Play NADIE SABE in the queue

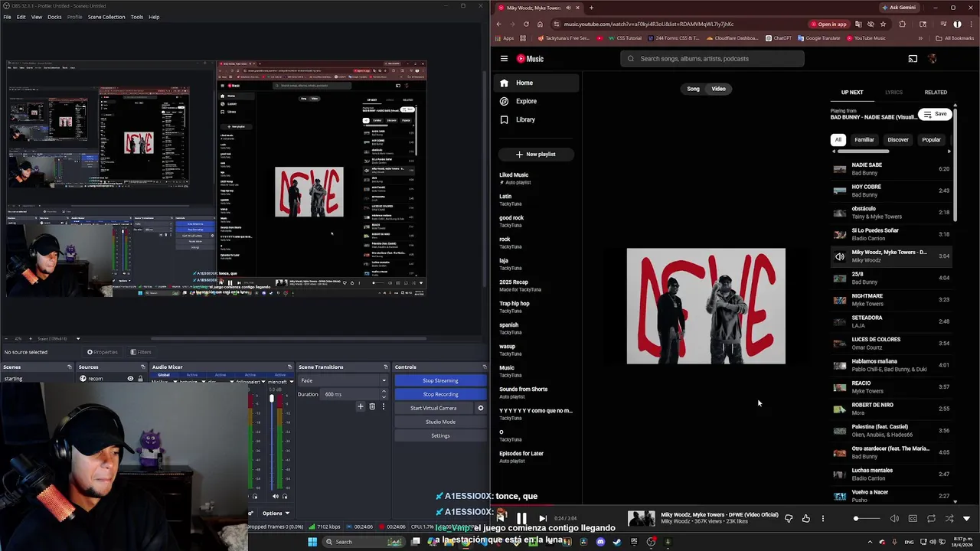click(x=892, y=169)
